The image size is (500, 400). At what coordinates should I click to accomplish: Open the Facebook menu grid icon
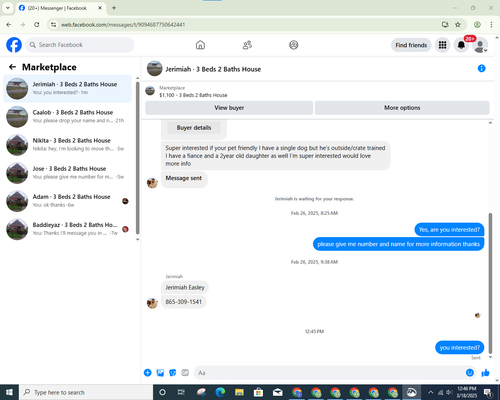(x=442, y=45)
